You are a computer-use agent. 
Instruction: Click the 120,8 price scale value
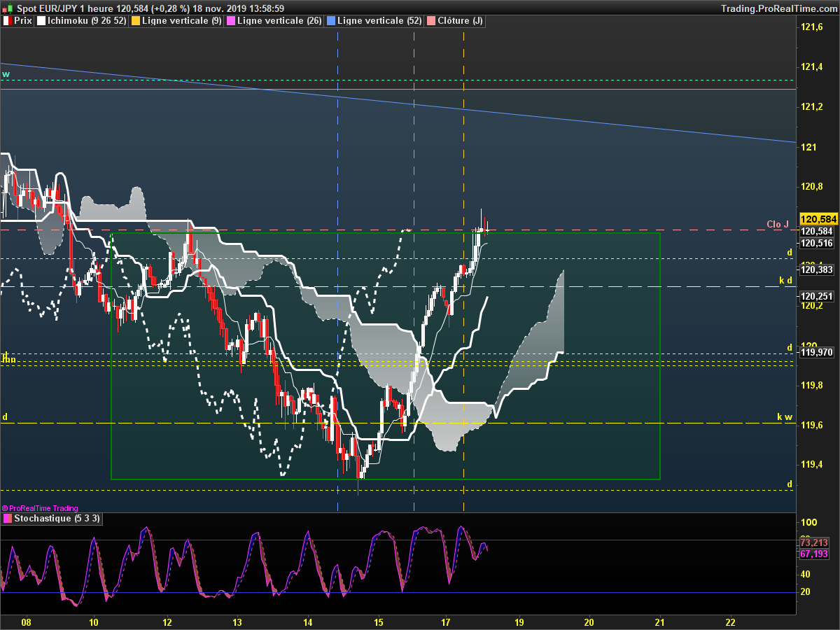point(812,187)
